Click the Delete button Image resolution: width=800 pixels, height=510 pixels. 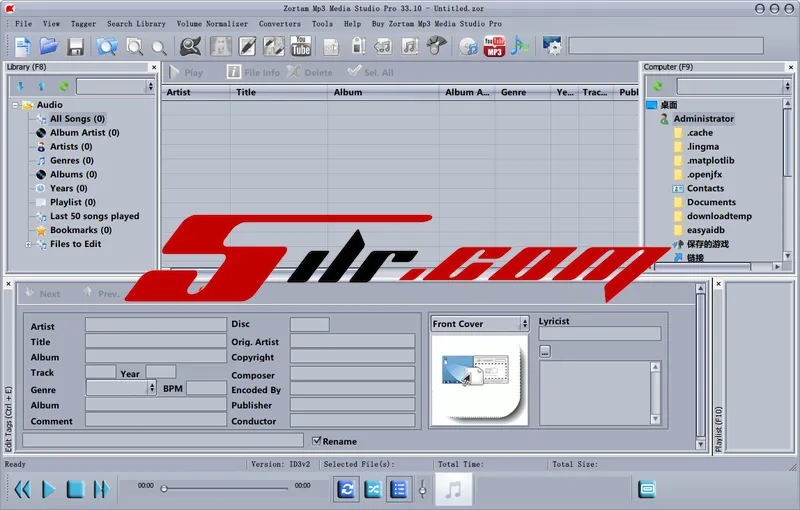pos(310,72)
